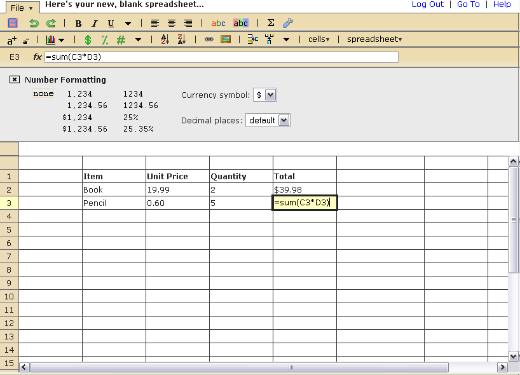Select the $1,234.56 currency format
520x375 pixels.
point(85,129)
